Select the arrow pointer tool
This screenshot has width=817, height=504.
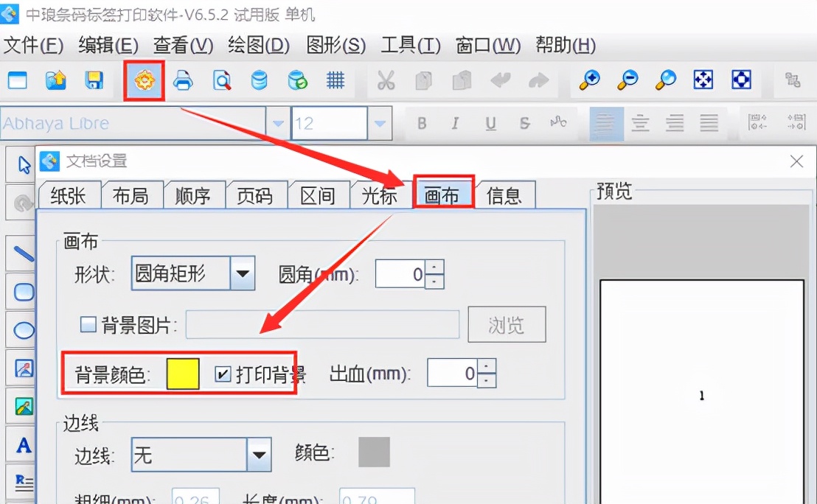(24, 165)
